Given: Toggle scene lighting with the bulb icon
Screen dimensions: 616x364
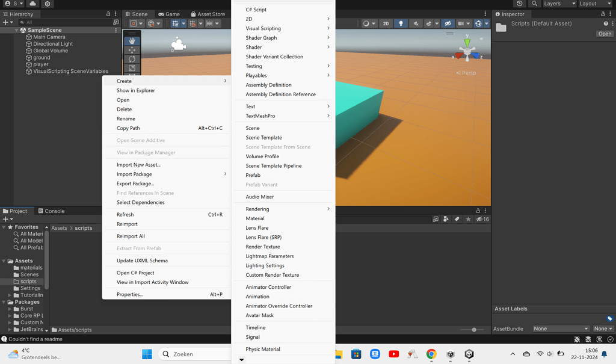Looking at the screenshot, I should [x=401, y=23].
